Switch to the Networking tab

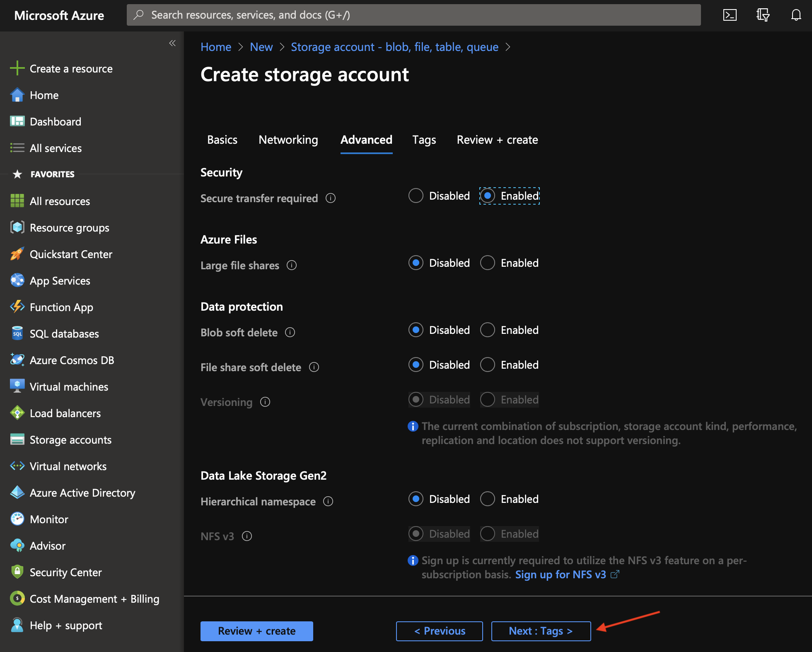click(x=288, y=140)
